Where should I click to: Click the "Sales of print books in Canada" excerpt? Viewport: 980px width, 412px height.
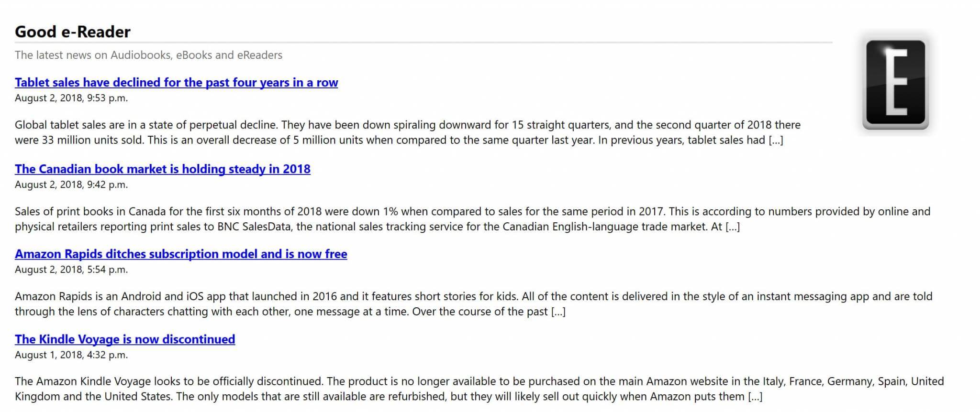[x=473, y=219]
